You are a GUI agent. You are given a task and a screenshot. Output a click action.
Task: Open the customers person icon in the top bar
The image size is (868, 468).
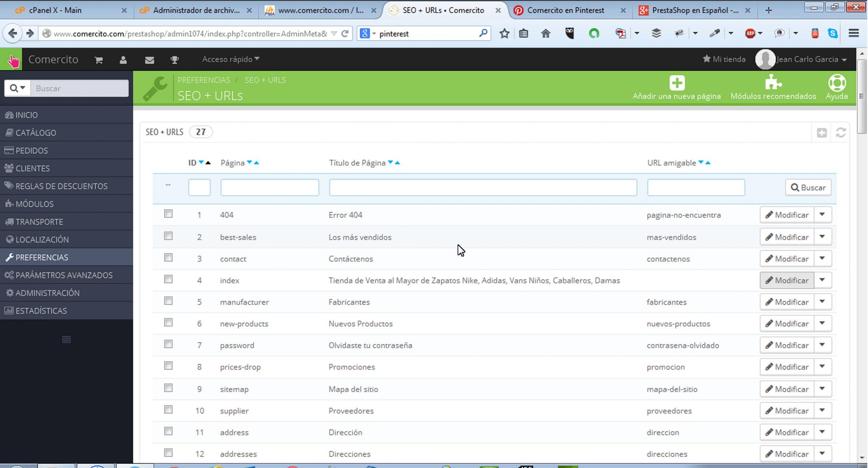(x=123, y=60)
